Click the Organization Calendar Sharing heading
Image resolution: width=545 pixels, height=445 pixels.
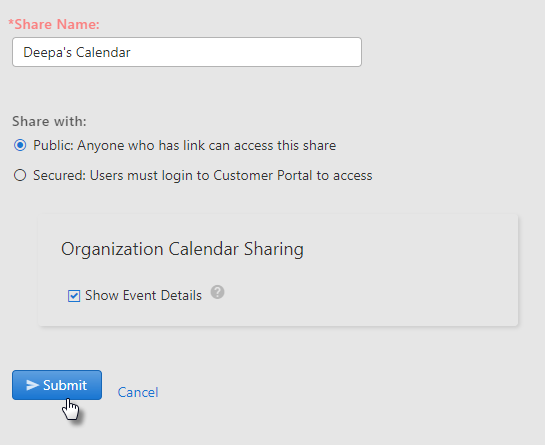(182, 249)
